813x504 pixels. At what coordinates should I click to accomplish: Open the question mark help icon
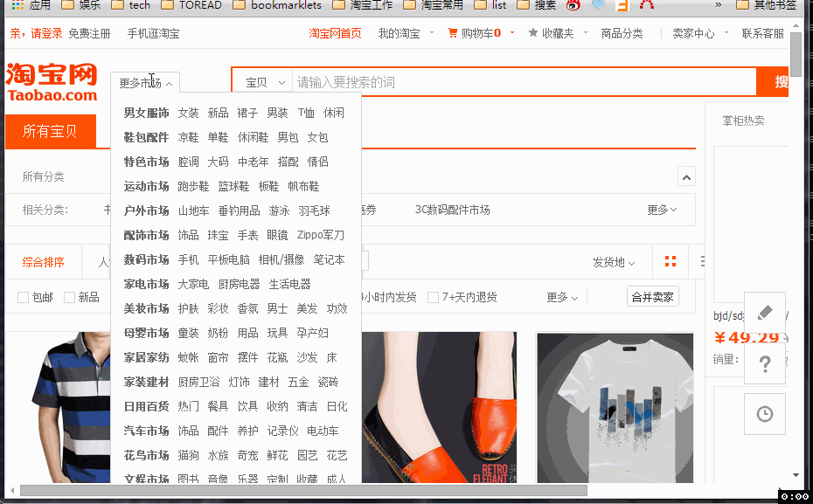point(764,362)
